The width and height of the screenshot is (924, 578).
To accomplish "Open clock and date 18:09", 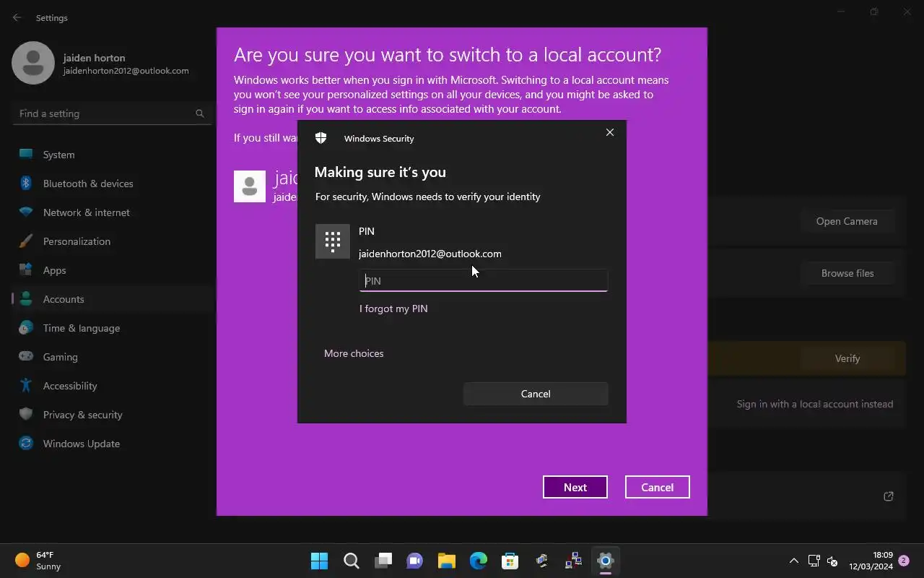I will 871,561.
